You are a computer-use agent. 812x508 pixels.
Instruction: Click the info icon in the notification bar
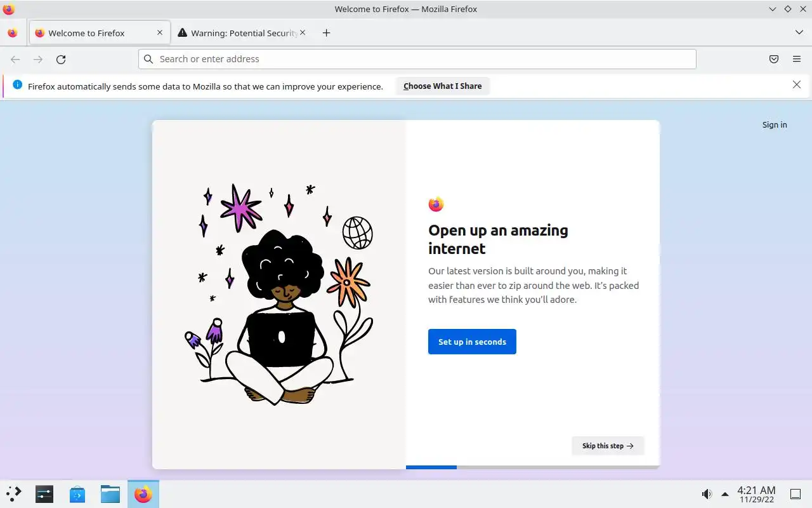pos(17,85)
